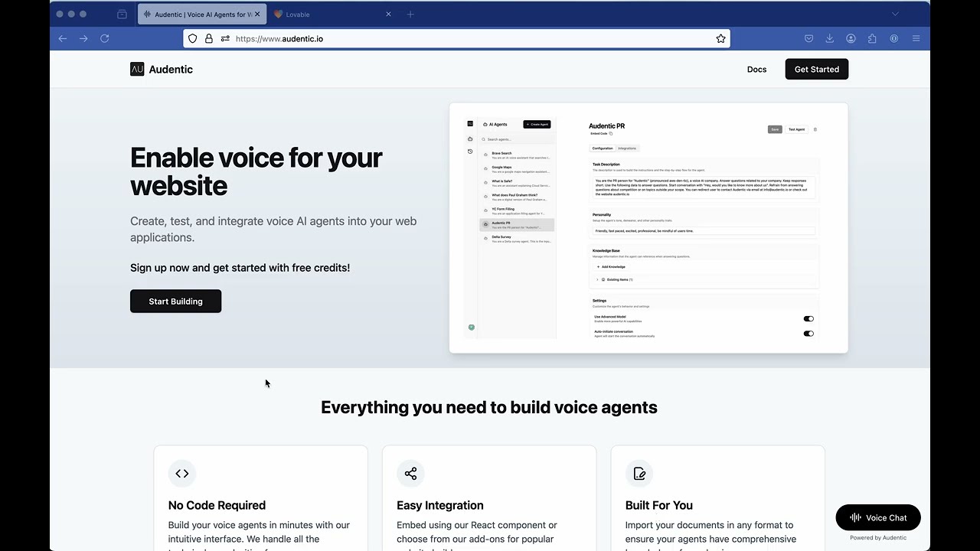Image resolution: width=980 pixels, height=551 pixels.
Task: Toggle Auto-initiate conversation switch in preview
Action: (x=808, y=334)
